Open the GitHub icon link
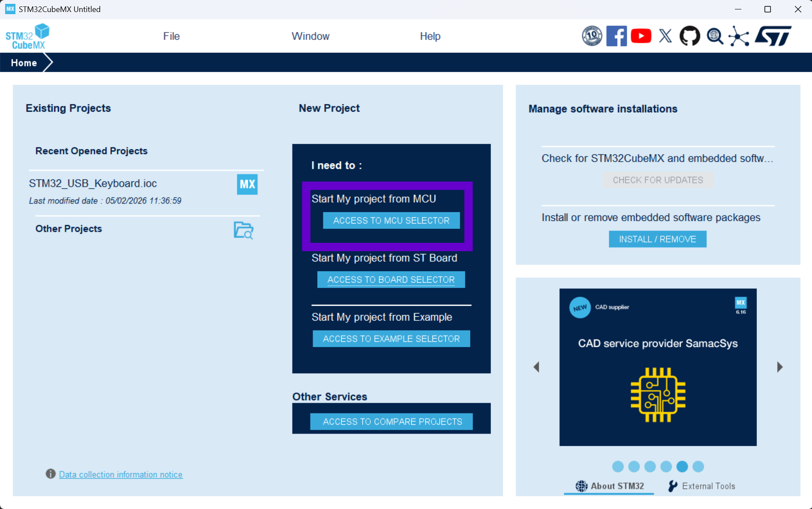Image resolution: width=812 pixels, height=509 pixels. tap(690, 36)
